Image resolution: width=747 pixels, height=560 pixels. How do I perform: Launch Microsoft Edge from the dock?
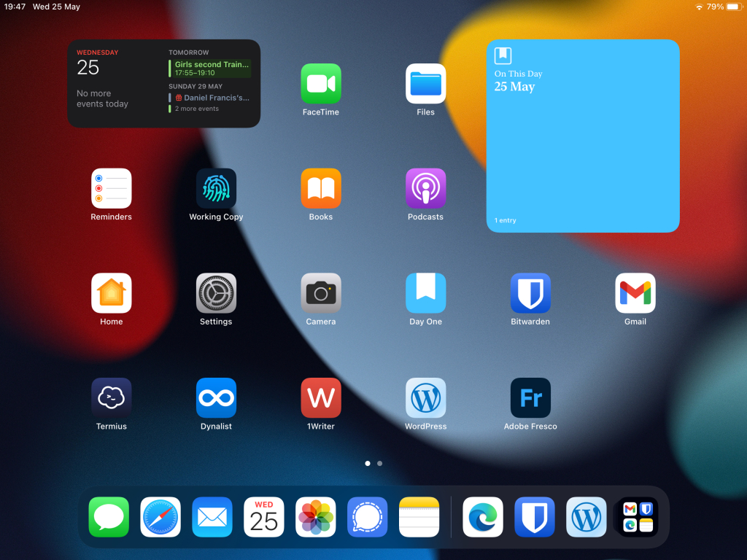coord(483,517)
